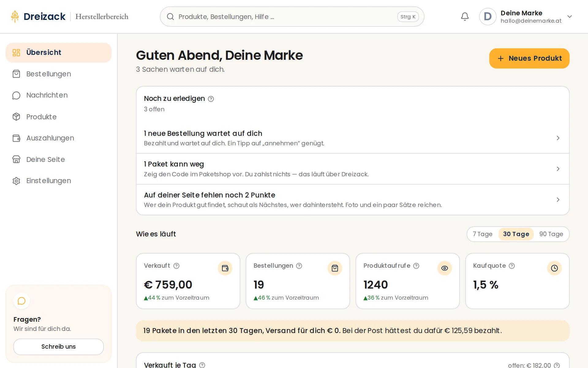Screen dimensions: 588x368
Task: Click eye icon in Produktaufrufe card
Action: coord(445,268)
